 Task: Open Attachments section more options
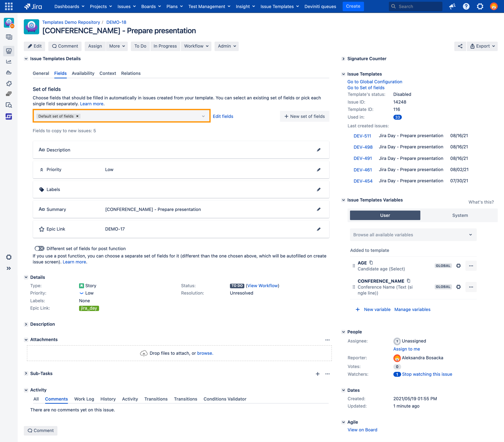[x=327, y=340]
